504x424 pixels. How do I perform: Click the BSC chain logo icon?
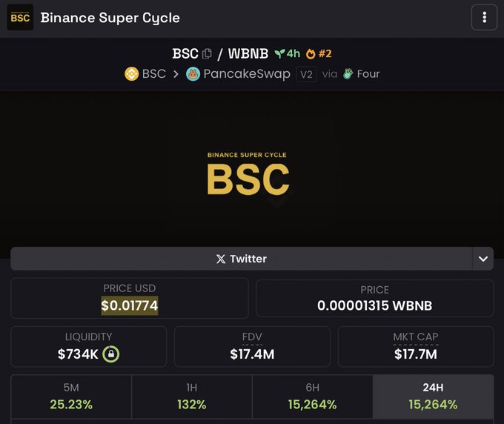pos(131,74)
